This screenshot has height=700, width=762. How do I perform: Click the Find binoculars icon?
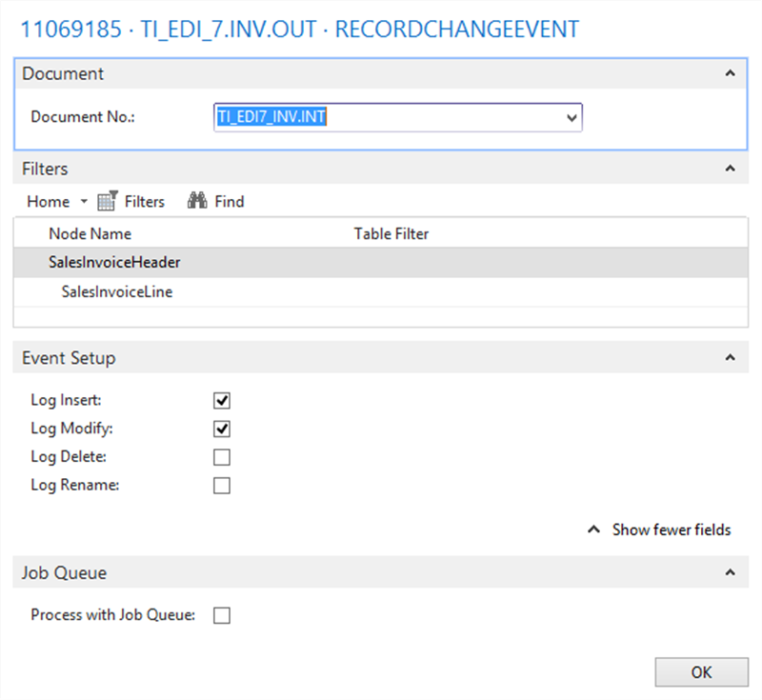coord(197,200)
